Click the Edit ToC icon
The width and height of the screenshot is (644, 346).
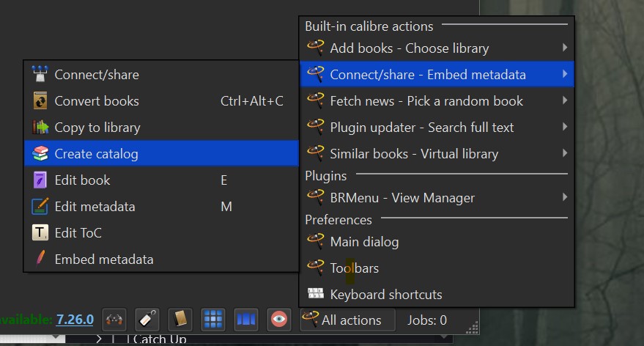click(41, 233)
